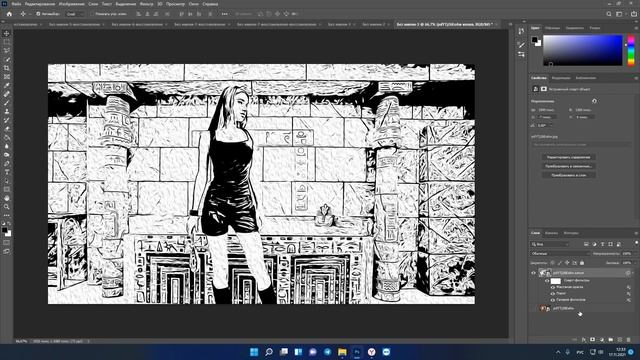This screenshot has width=640, height=360.
Task: Create new adjustment layer icon
Action: [602, 340]
